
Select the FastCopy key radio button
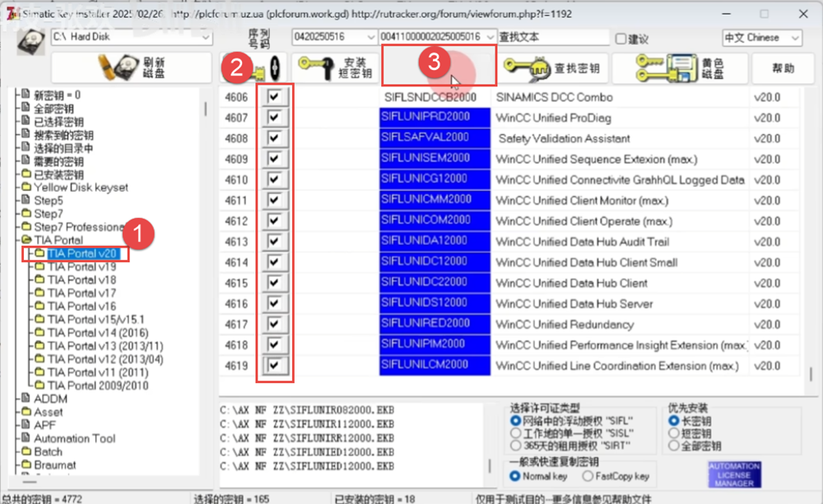coord(588,476)
